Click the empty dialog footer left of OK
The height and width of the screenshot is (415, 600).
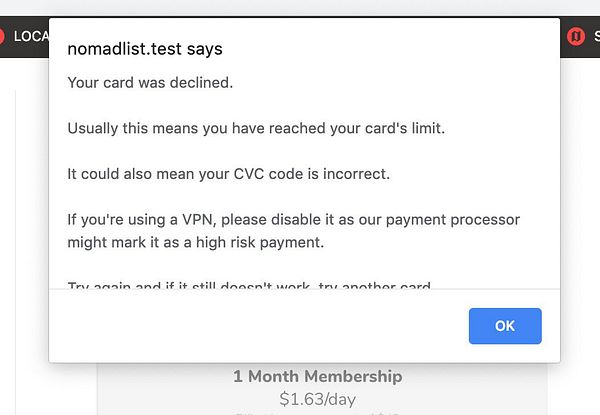[x=250, y=326]
